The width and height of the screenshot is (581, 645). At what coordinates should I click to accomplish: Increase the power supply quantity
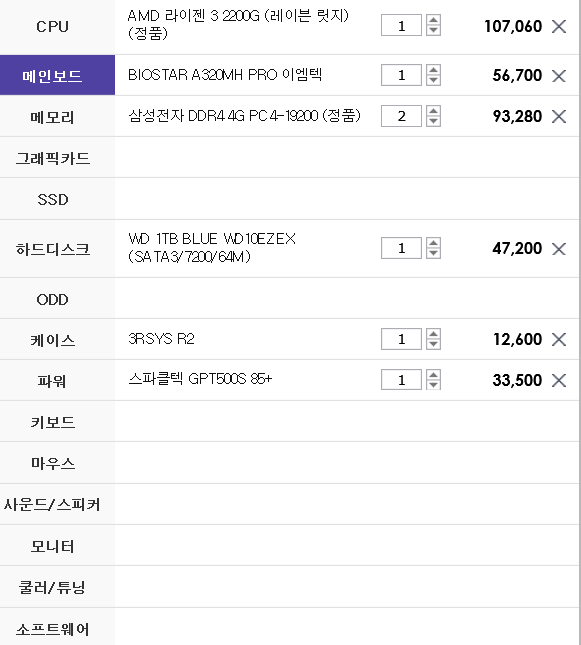[433, 374]
